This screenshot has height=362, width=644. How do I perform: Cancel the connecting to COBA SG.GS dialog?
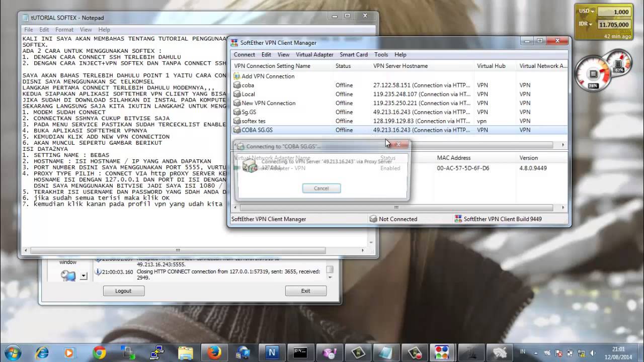321,188
